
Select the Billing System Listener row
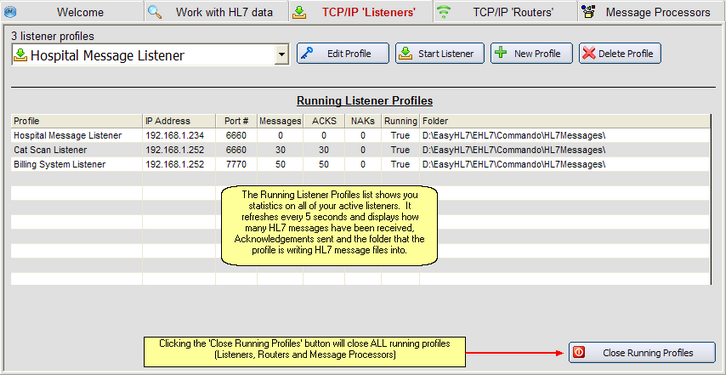click(361, 164)
